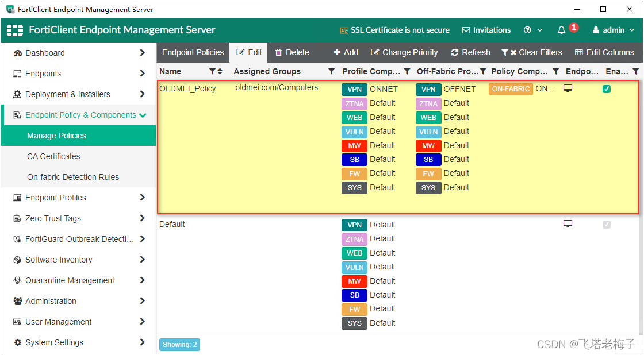
Task: Click the VPN badge next to ONNET
Action: (354, 90)
